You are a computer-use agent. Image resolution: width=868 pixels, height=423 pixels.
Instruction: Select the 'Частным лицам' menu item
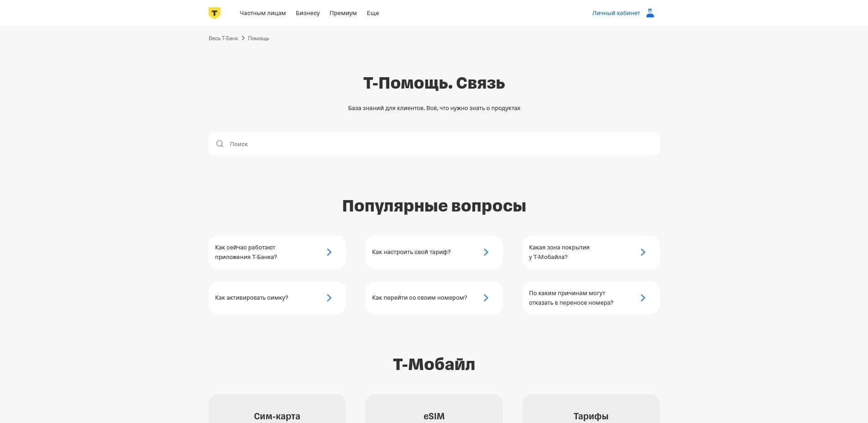263,13
